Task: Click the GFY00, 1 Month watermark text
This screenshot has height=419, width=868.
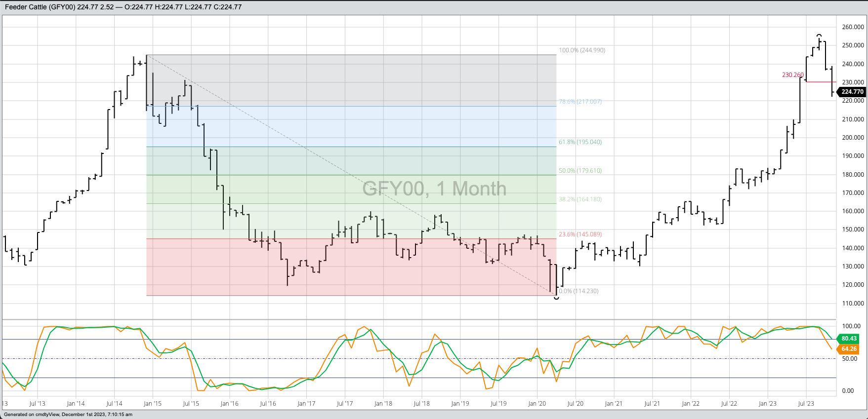Action: click(x=434, y=189)
